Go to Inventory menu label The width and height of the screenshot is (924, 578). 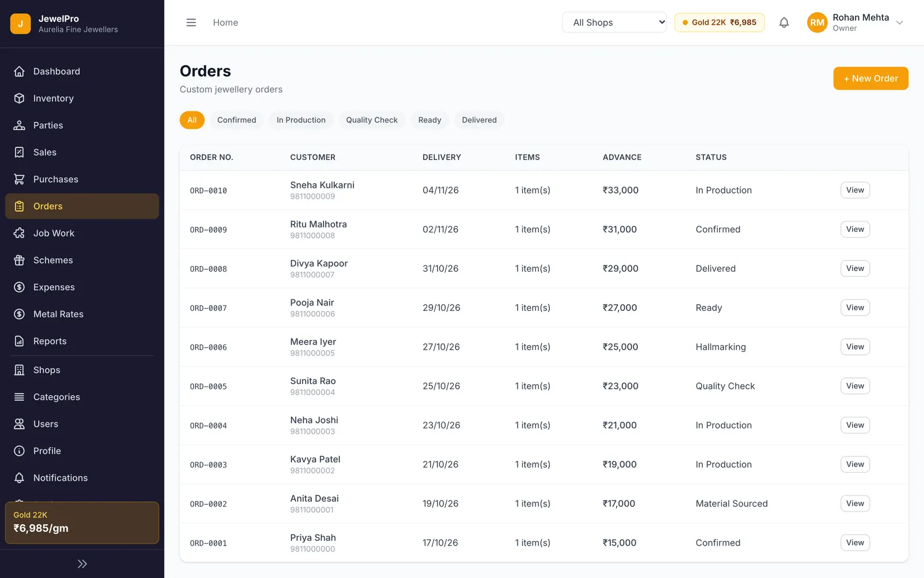click(53, 98)
